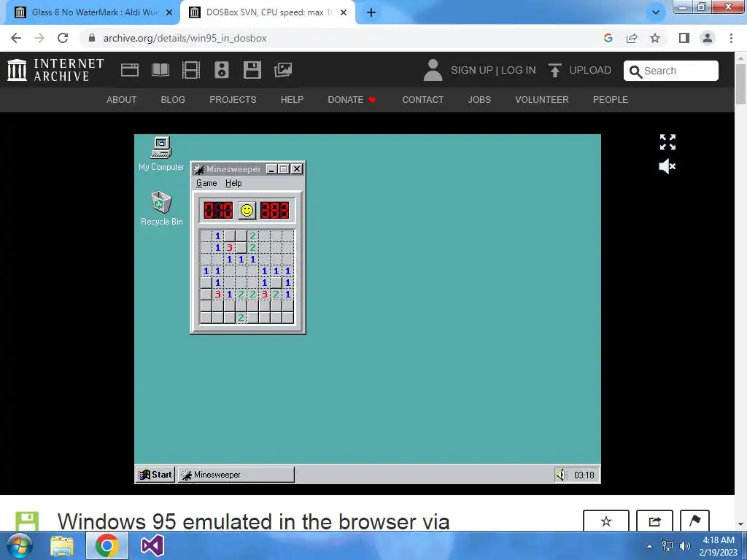Click the Windows 95 tray volume icon
The image size is (747, 560).
[562, 474]
